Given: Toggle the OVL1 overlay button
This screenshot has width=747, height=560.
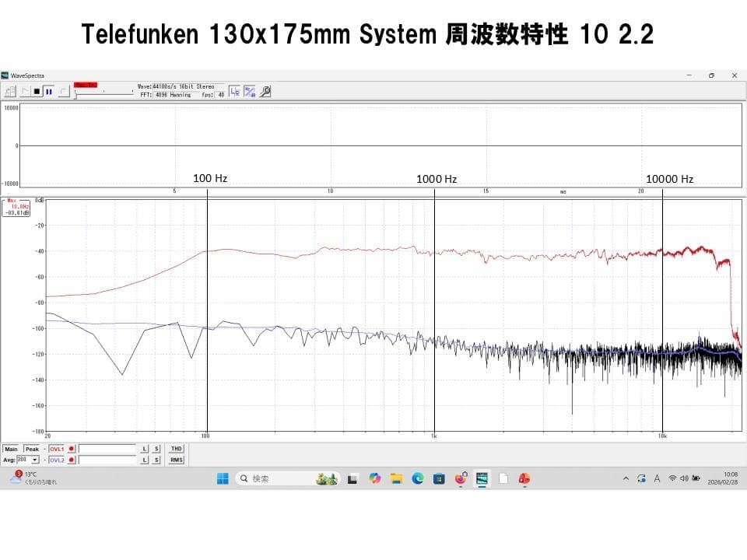Looking at the screenshot, I should 57,449.
